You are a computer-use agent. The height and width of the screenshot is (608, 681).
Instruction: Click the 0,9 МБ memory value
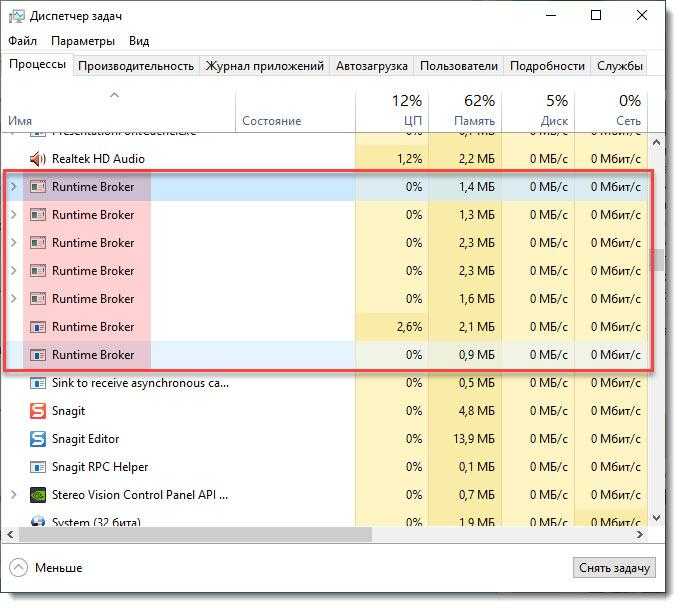coord(477,355)
